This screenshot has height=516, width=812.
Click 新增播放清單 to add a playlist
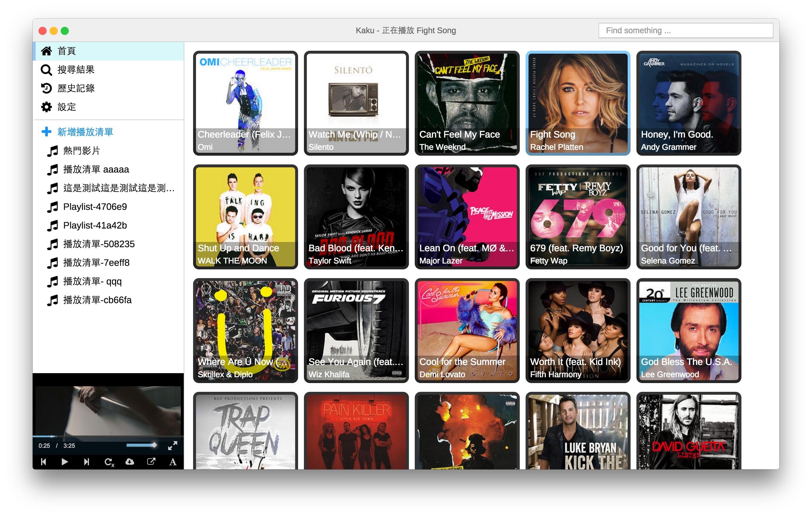[x=85, y=132]
